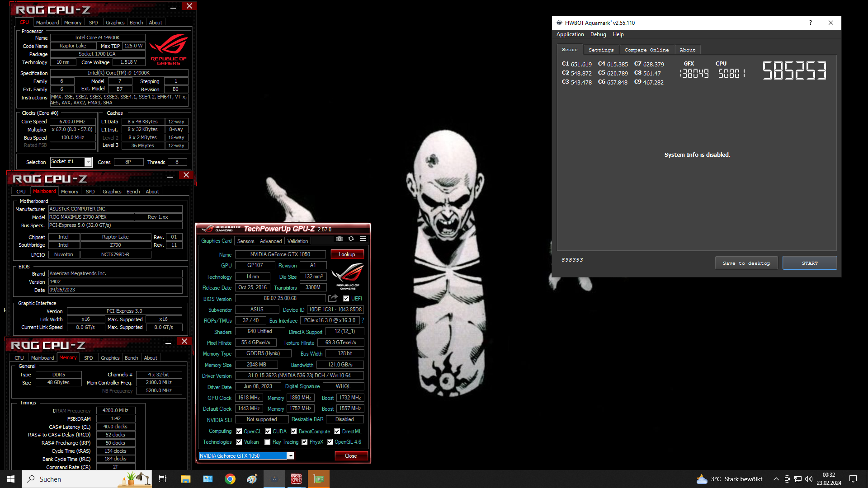Viewport: 868px width, 488px height.
Task: Click the weather widget on the taskbar
Action: [x=729, y=479]
